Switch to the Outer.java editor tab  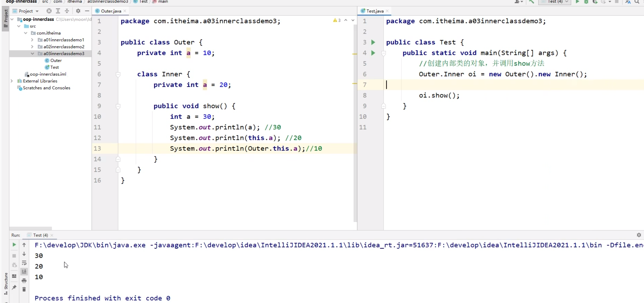[x=110, y=11]
